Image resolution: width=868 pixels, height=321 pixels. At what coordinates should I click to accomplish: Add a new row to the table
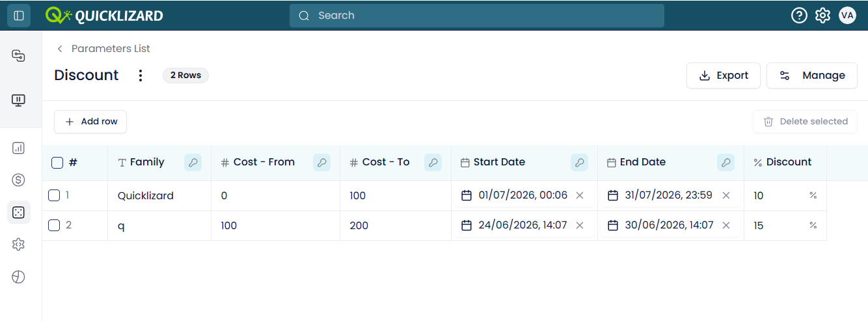pos(90,122)
